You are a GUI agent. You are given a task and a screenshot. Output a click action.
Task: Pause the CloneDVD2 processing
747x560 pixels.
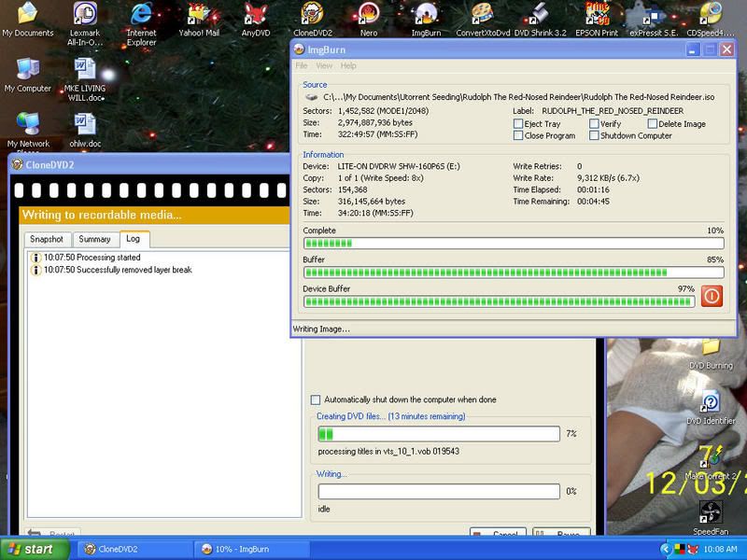(561, 531)
